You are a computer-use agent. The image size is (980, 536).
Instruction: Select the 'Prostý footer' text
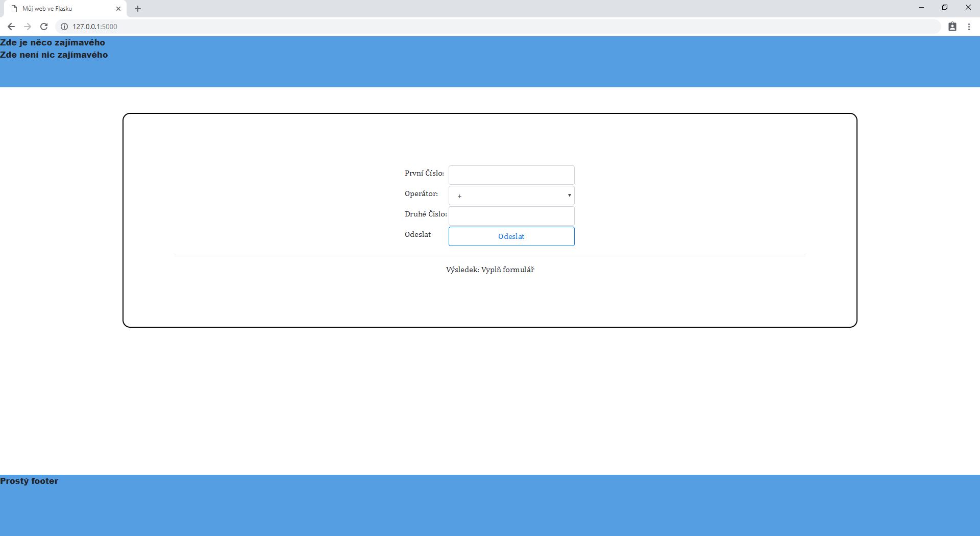point(29,481)
